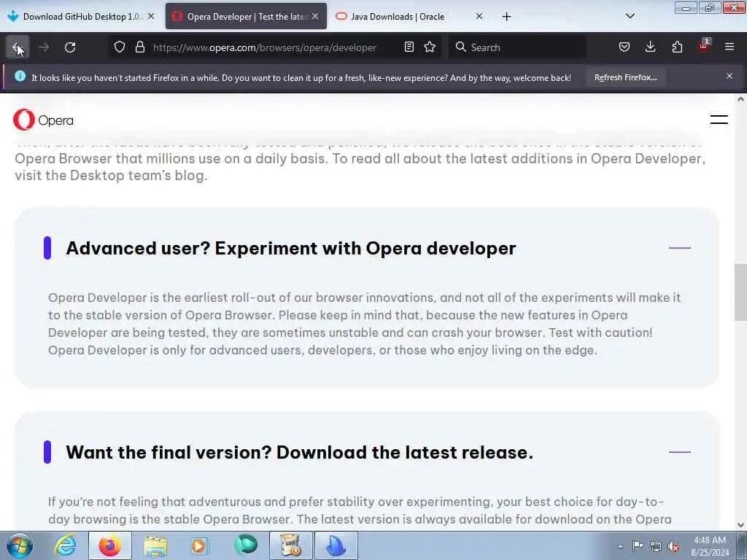This screenshot has height=560, width=747.
Task: Show hidden system tray icons
Action: [x=620, y=546]
